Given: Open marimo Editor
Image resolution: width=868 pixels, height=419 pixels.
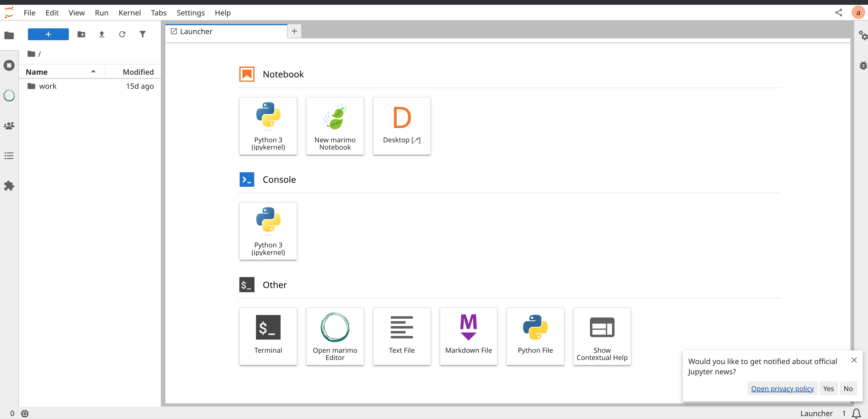Looking at the screenshot, I should [x=335, y=336].
